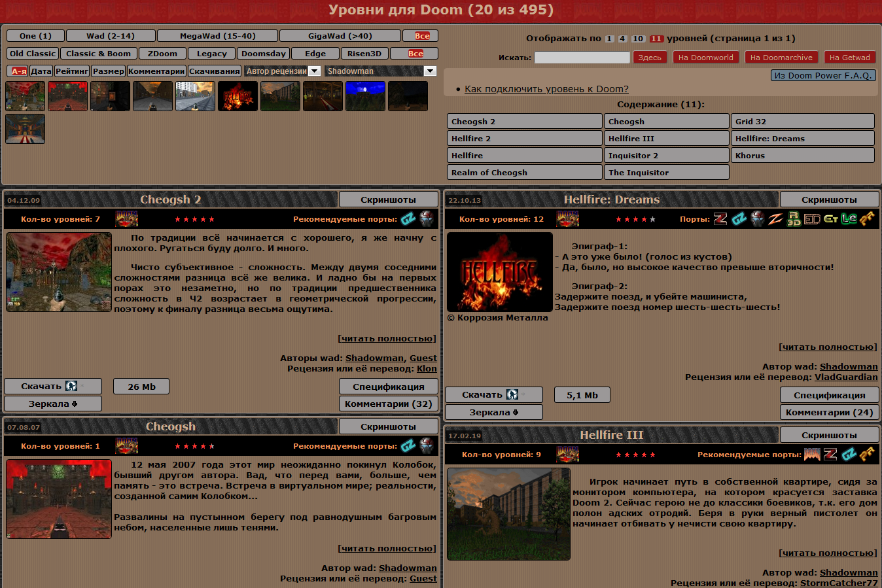Jump to Inquisitor 2 in contents
This screenshot has height=588, width=882.
pos(667,156)
